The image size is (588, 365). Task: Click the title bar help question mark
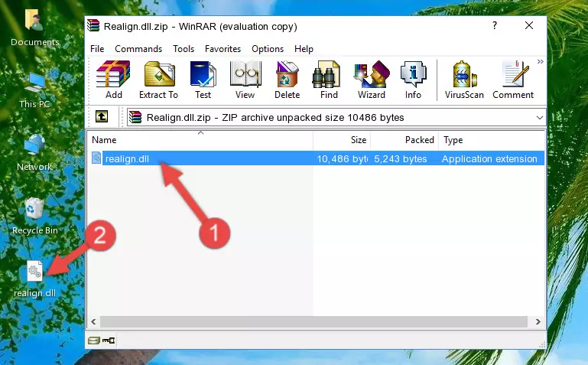[495, 25]
